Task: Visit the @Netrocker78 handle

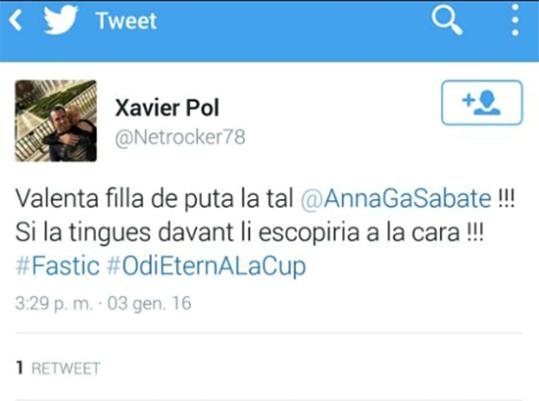Action: pyautogui.click(x=180, y=137)
